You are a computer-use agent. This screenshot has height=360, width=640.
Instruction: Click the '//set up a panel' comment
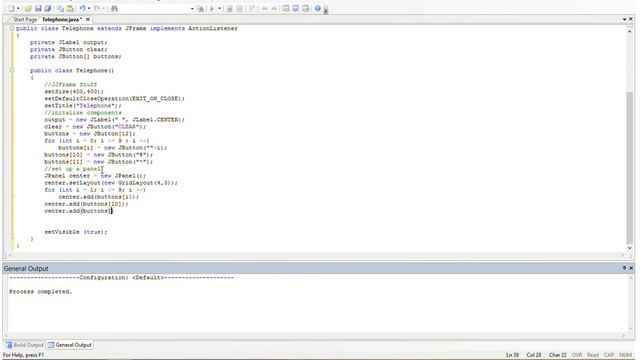click(72, 169)
